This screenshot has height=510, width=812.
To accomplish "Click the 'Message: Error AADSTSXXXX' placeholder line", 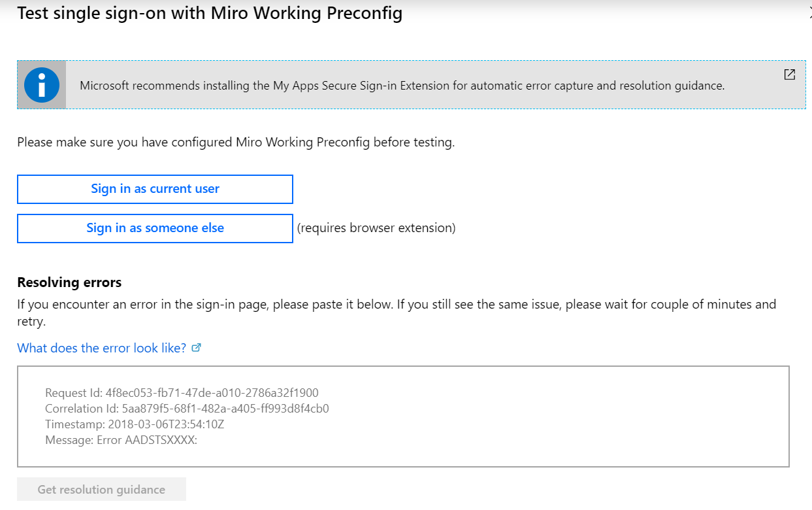I will click(x=121, y=440).
